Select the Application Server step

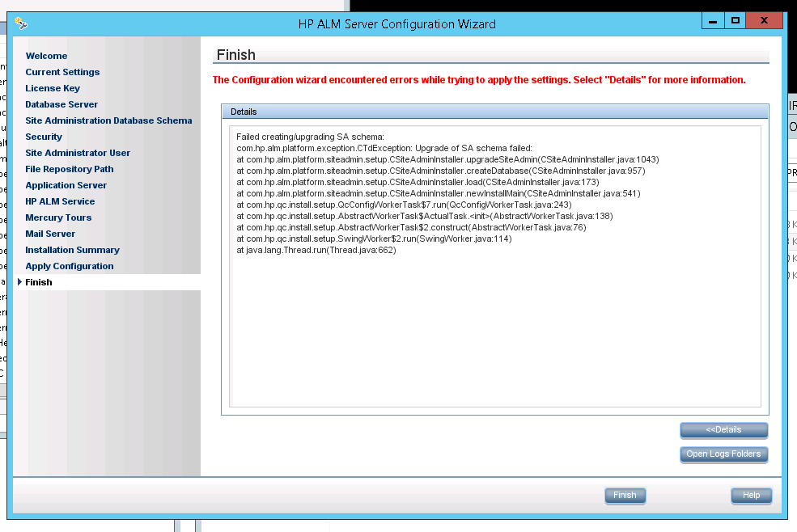click(x=66, y=185)
